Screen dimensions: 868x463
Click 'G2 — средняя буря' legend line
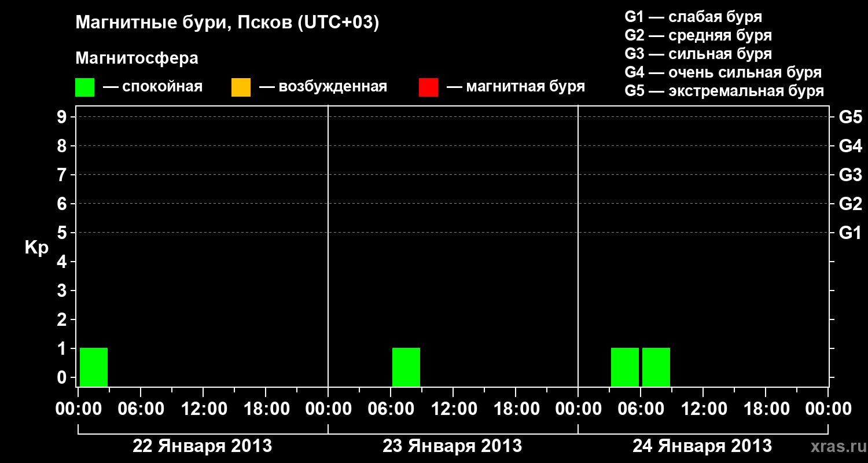coord(698,35)
